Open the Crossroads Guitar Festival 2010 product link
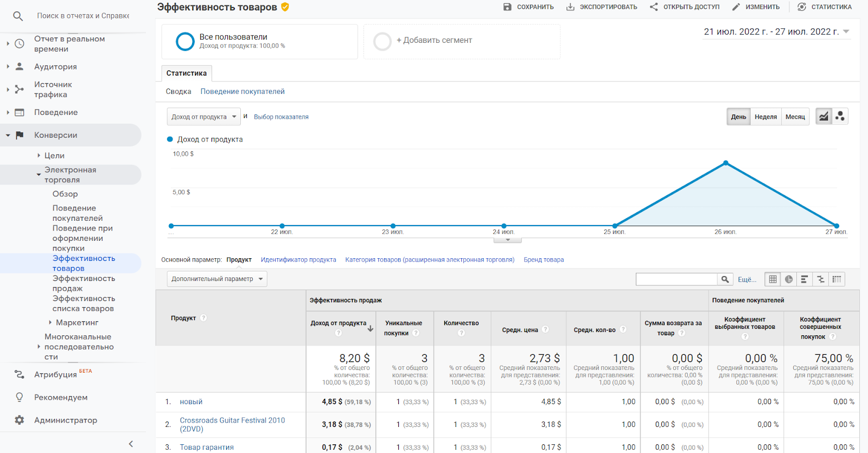 (232, 425)
